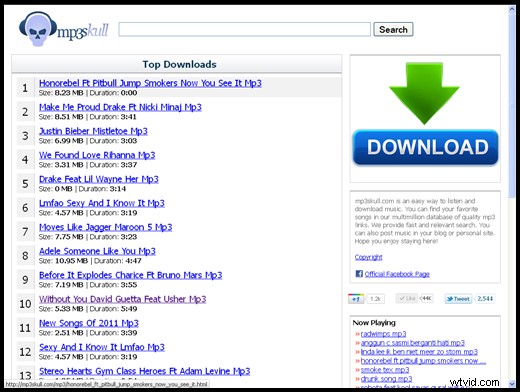This screenshot has height=392, width=520.
Task: Open smoke tex mp3 link
Action: pyautogui.click(x=385, y=370)
